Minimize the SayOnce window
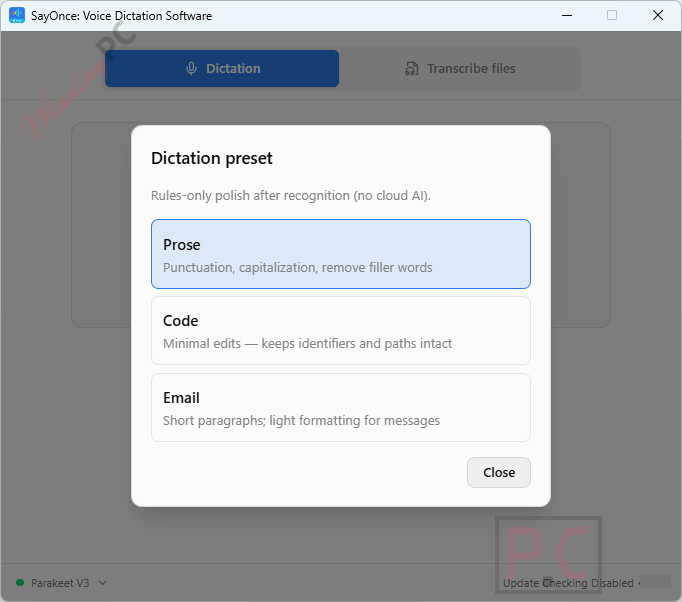The image size is (682, 602). [567, 16]
